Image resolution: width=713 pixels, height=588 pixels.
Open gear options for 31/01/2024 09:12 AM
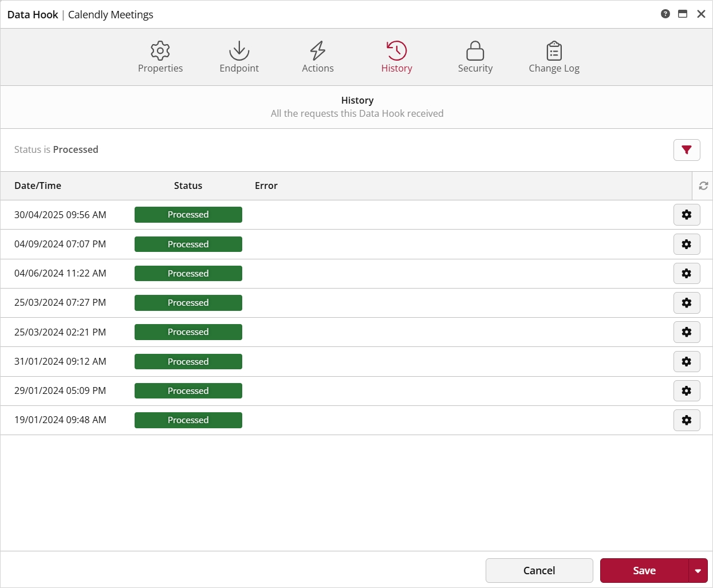(x=687, y=362)
